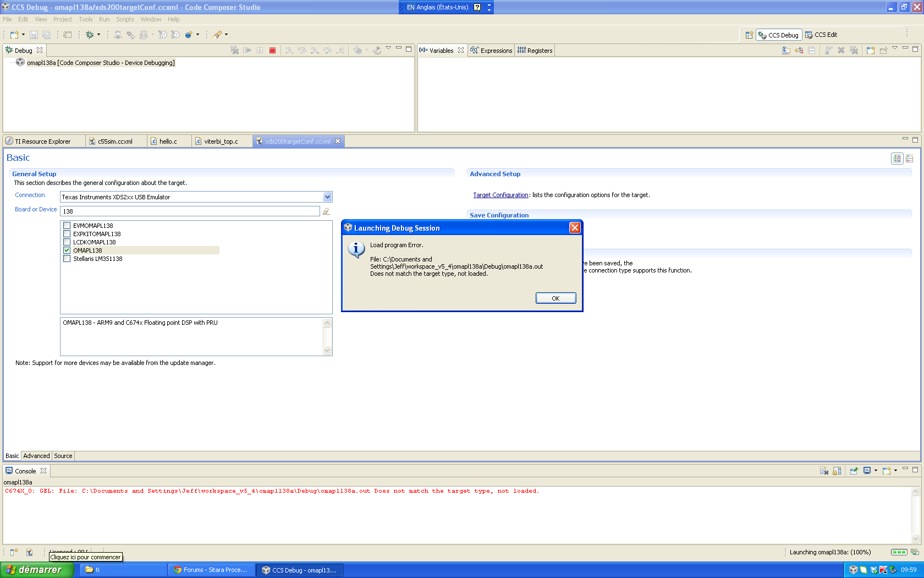Select the Registers tab
924x578 pixels.
535,50
